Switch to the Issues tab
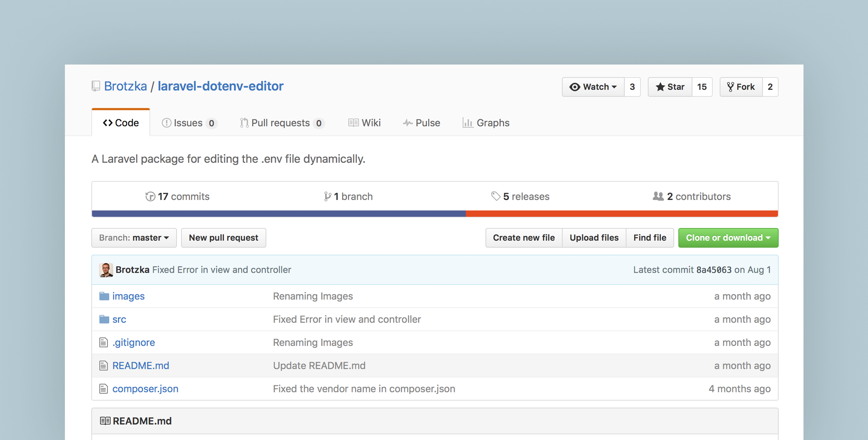 188,123
